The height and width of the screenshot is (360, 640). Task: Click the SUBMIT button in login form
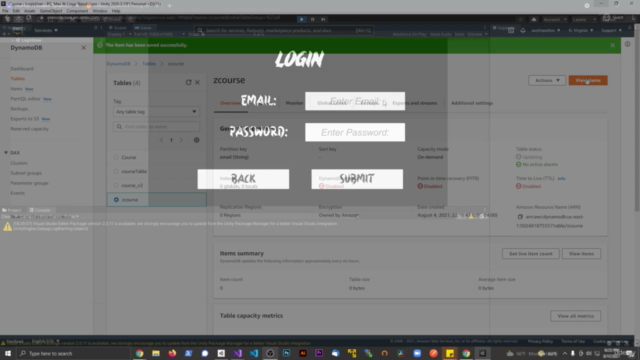pos(357,179)
